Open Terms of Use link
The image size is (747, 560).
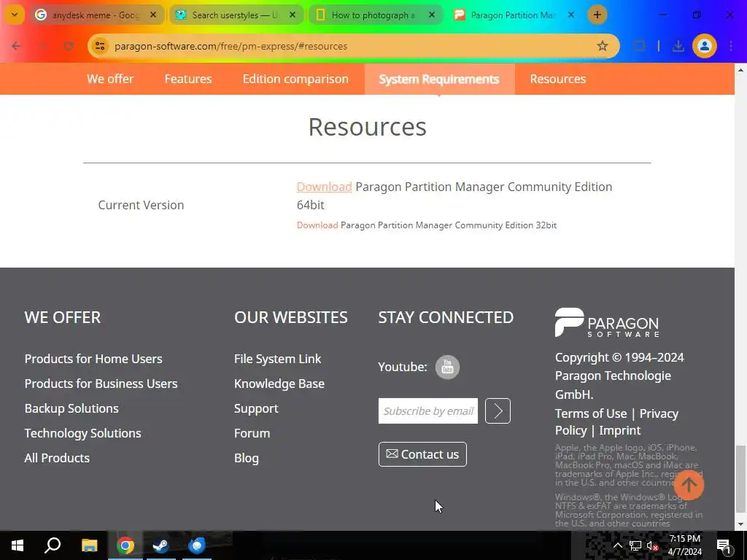[591, 413]
